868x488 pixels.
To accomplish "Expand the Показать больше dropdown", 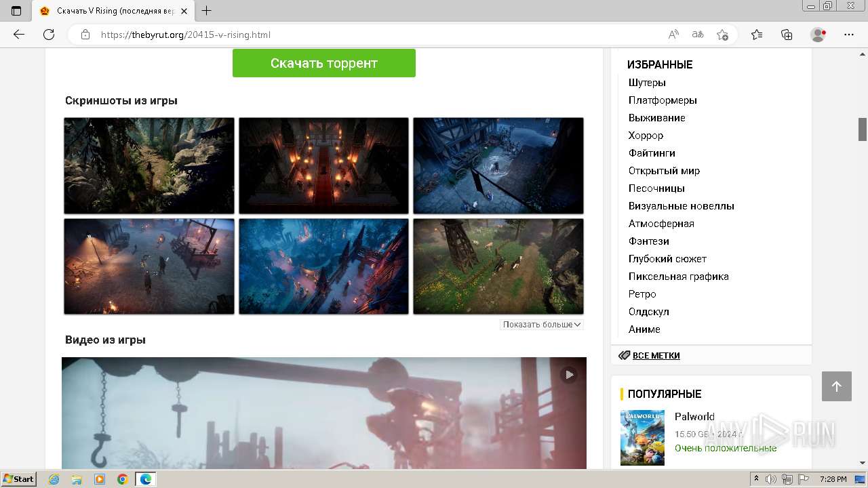I will [x=542, y=325].
